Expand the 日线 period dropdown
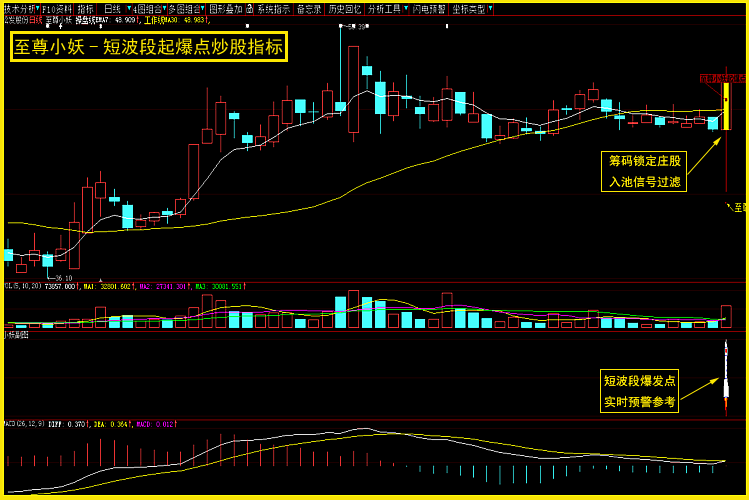This screenshot has height=500, width=749. pyautogui.click(x=114, y=8)
